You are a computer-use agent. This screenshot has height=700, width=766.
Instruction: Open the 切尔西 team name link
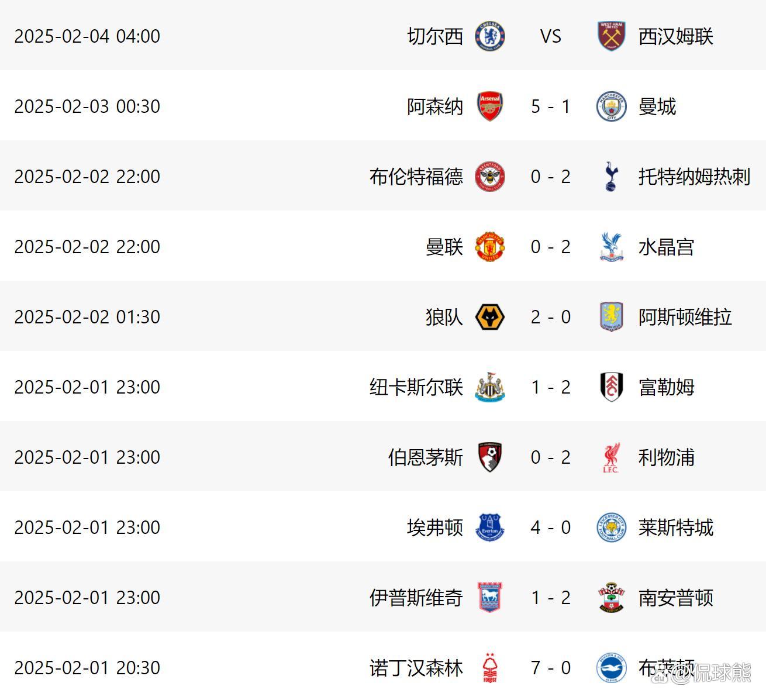(x=435, y=36)
